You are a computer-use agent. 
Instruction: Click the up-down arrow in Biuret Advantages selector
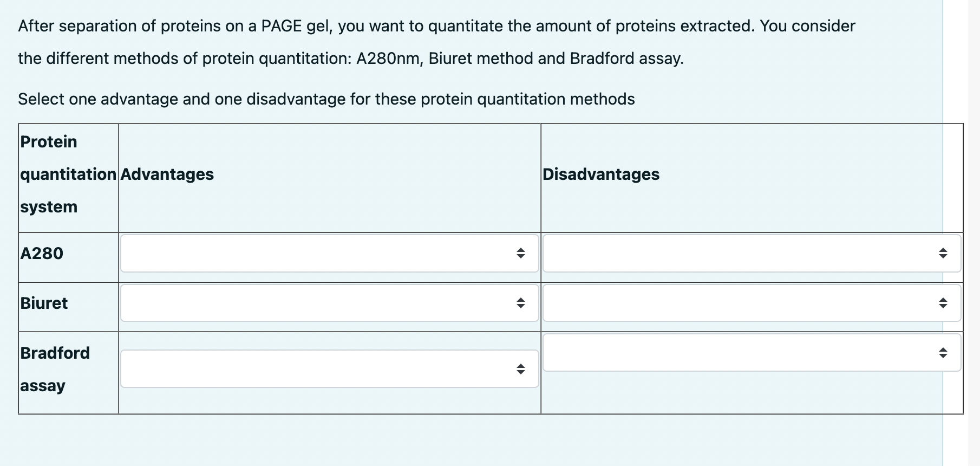(521, 303)
